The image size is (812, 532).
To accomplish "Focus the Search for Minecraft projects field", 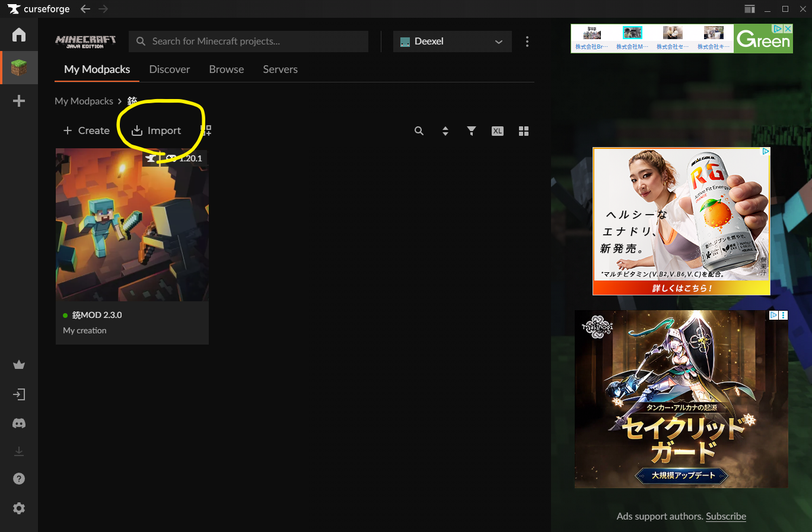I will tap(249, 42).
